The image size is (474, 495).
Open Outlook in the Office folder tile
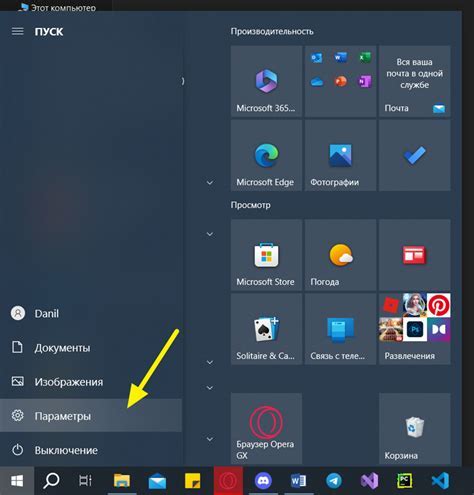(x=316, y=58)
